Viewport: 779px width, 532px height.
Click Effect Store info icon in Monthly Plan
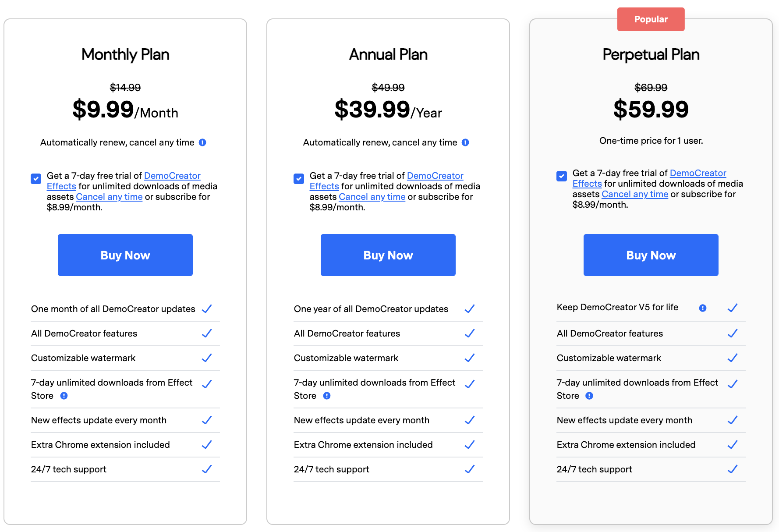[x=64, y=396]
